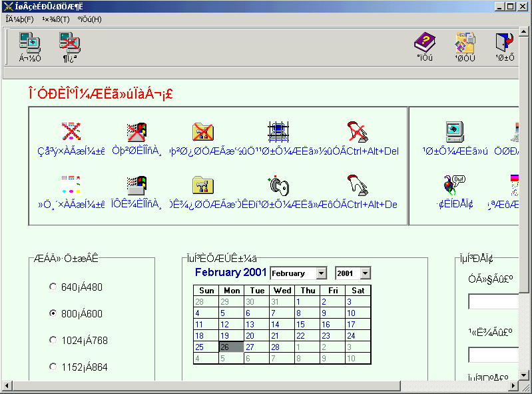Click the speaker and key icon
Image resolution: width=532 pixels, height=394 pixels.
tap(277, 185)
